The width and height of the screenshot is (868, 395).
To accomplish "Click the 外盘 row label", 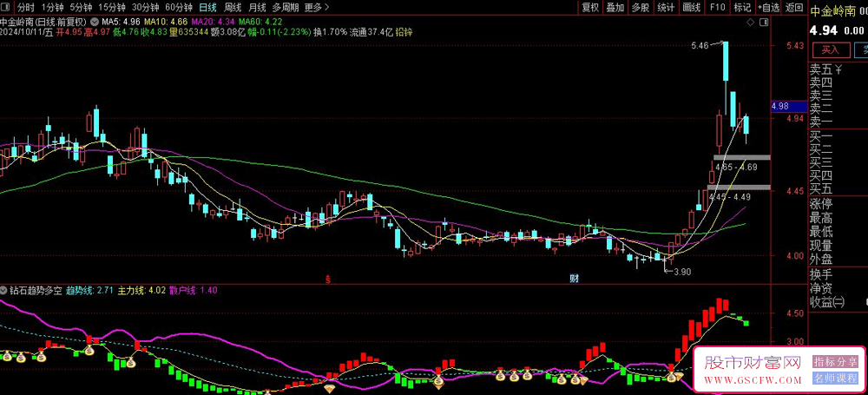I will point(821,259).
